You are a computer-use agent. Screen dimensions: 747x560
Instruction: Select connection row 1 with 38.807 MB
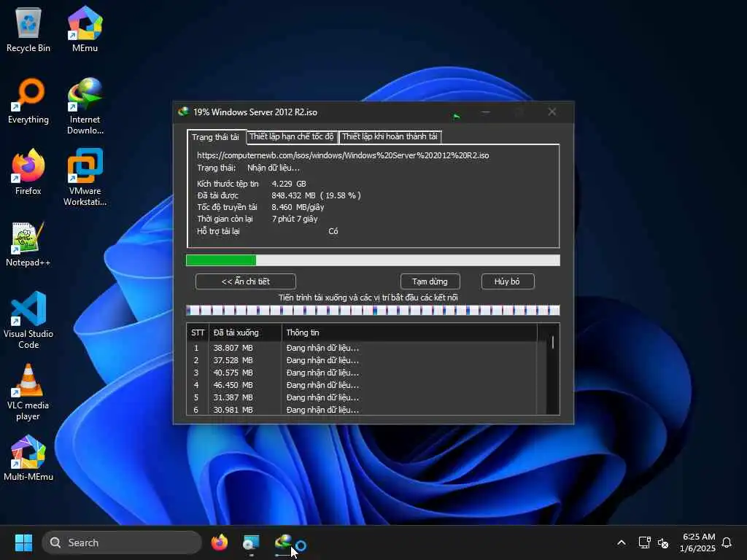362,348
